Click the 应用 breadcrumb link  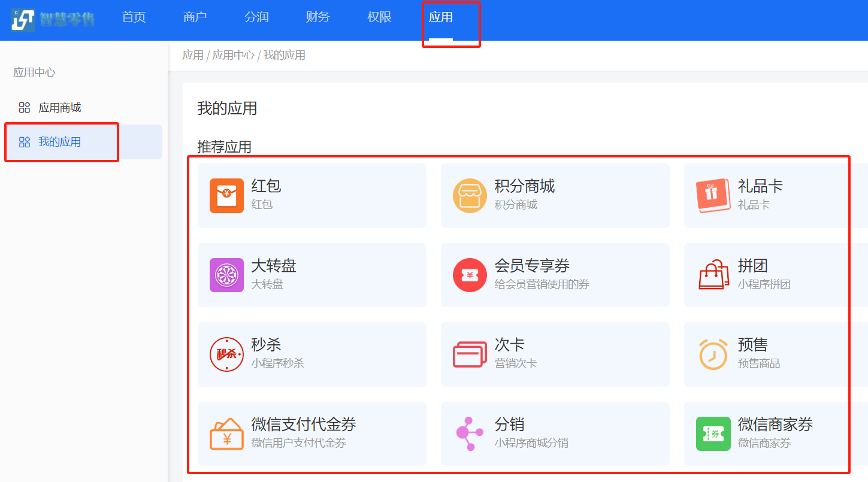point(193,55)
